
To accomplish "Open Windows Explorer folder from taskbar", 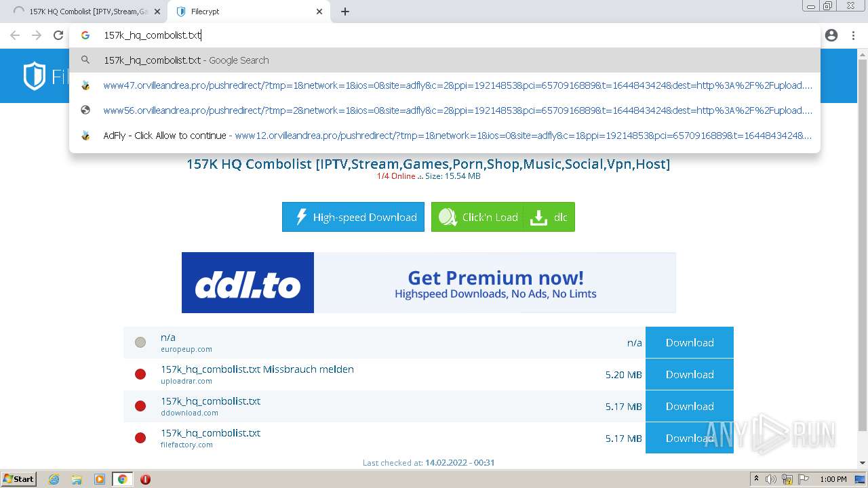I will point(77,479).
